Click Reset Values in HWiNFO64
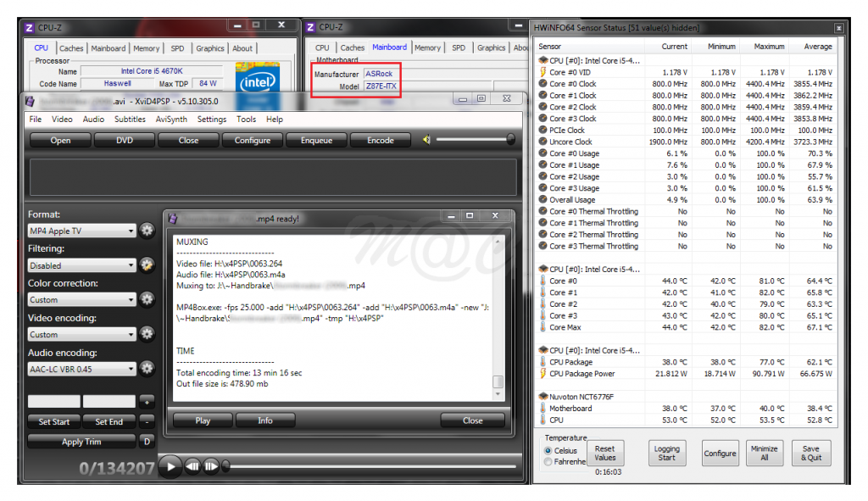 click(604, 453)
